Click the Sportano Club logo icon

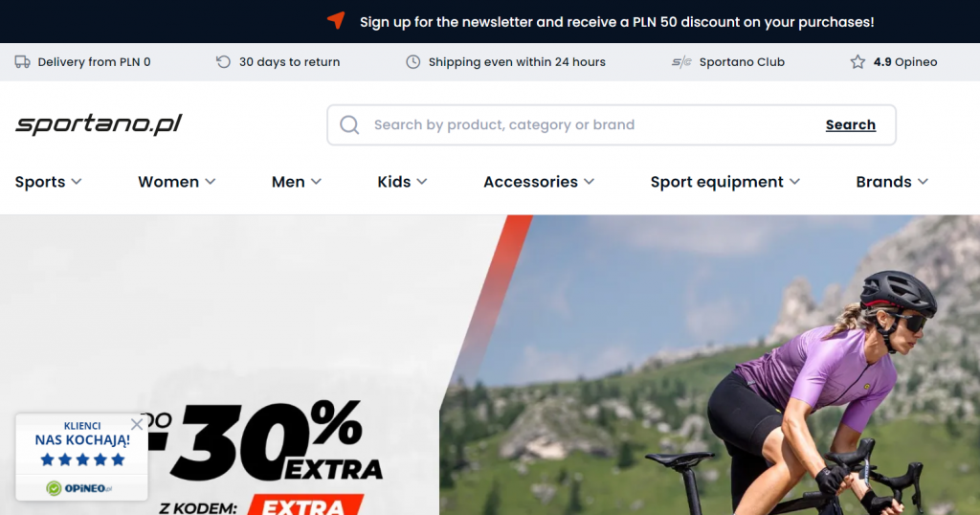[681, 62]
